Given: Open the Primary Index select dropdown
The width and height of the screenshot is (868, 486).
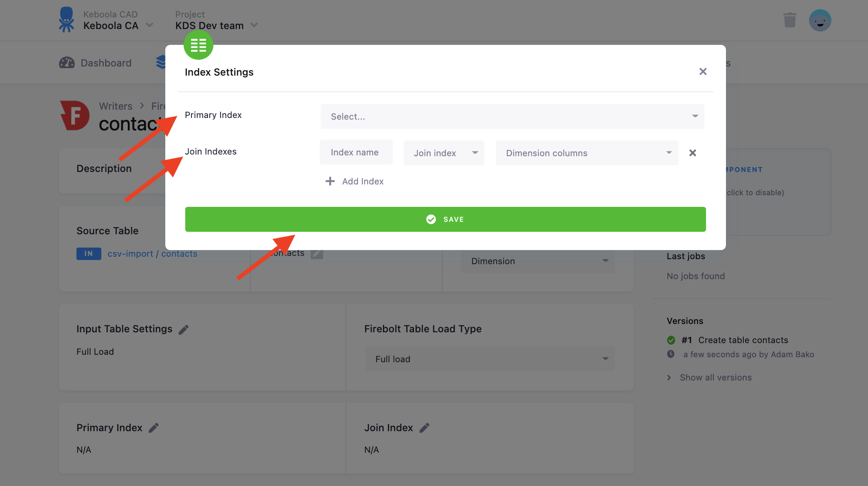Looking at the screenshot, I should 512,116.
